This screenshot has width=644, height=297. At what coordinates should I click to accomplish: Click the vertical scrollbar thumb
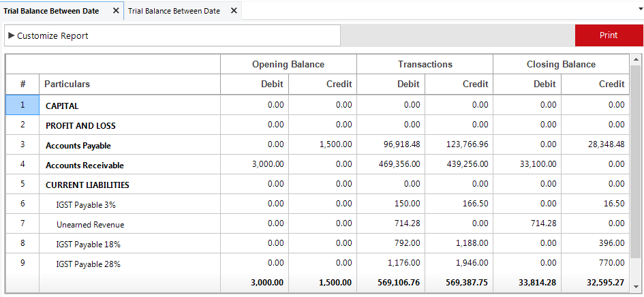636,161
